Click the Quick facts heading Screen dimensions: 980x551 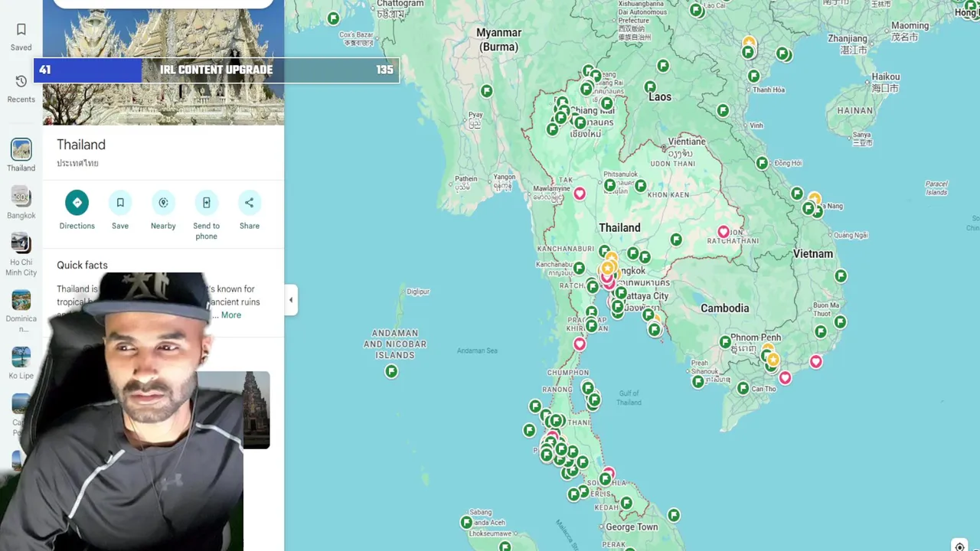82,265
